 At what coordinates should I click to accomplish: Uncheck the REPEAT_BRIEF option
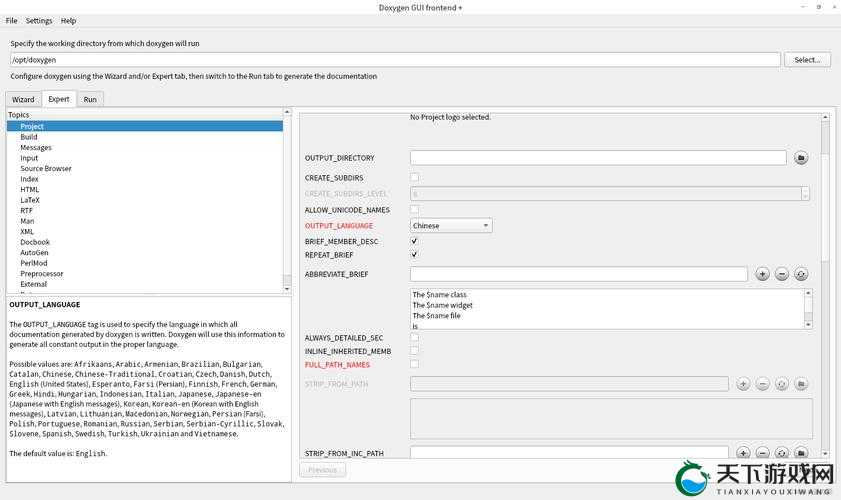coord(414,255)
